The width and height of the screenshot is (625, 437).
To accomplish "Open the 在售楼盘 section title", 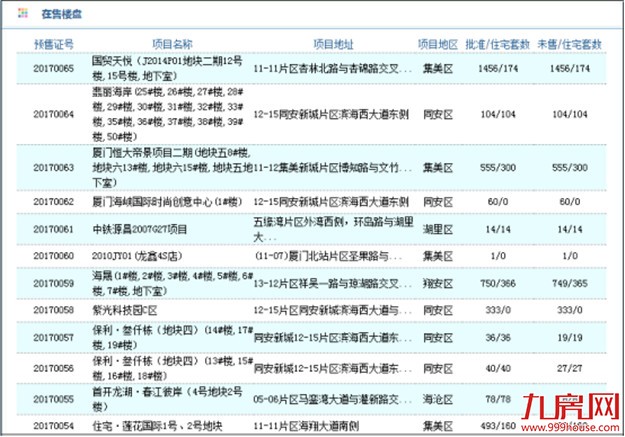I will (62, 14).
